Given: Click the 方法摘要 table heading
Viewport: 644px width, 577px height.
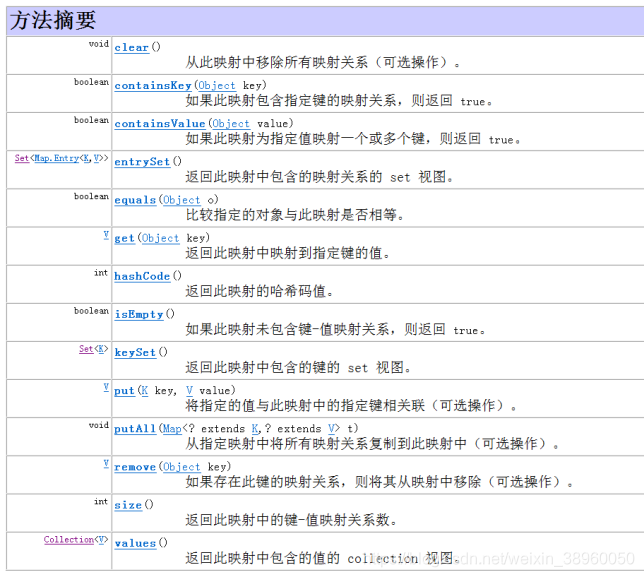Looking at the screenshot, I should pos(53,20).
